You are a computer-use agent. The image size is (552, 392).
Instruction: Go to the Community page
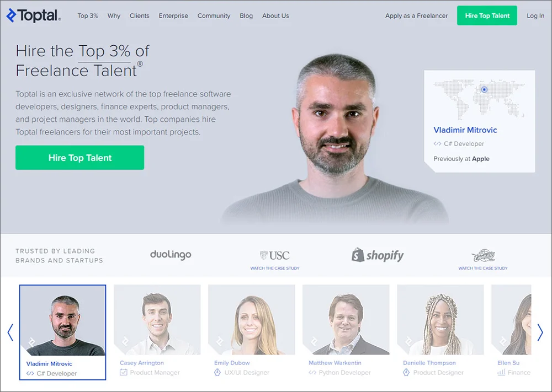coord(214,16)
